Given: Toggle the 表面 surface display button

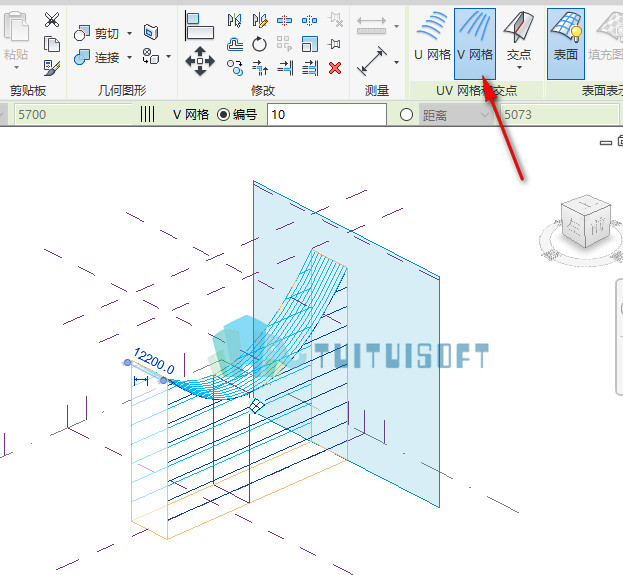Looking at the screenshot, I should 566,43.
